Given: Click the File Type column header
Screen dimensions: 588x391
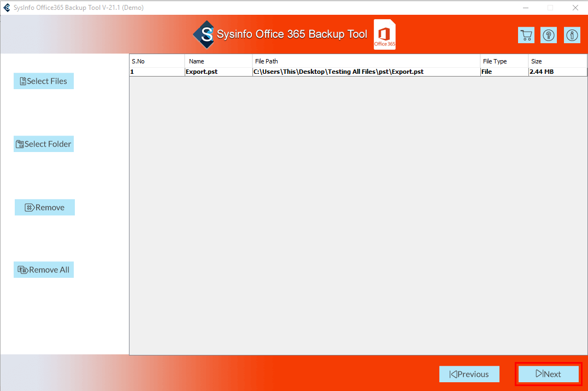Looking at the screenshot, I should pos(504,61).
